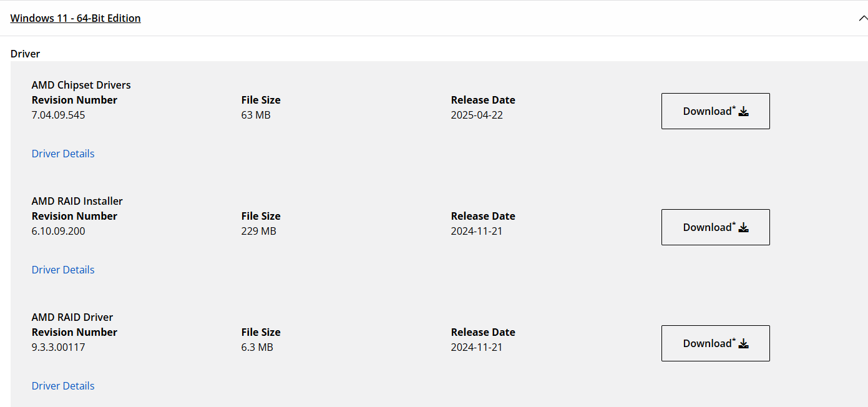Click the Windows 11 - 64-Bit Edition heading
The width and height of the screenshot is (868, 407).
[x=76, y=18]
